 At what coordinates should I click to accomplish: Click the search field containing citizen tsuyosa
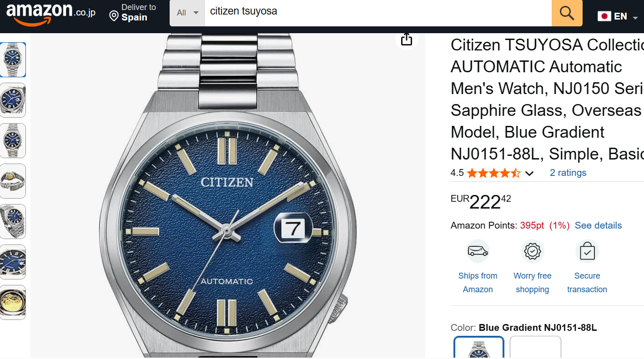(377, 13)
